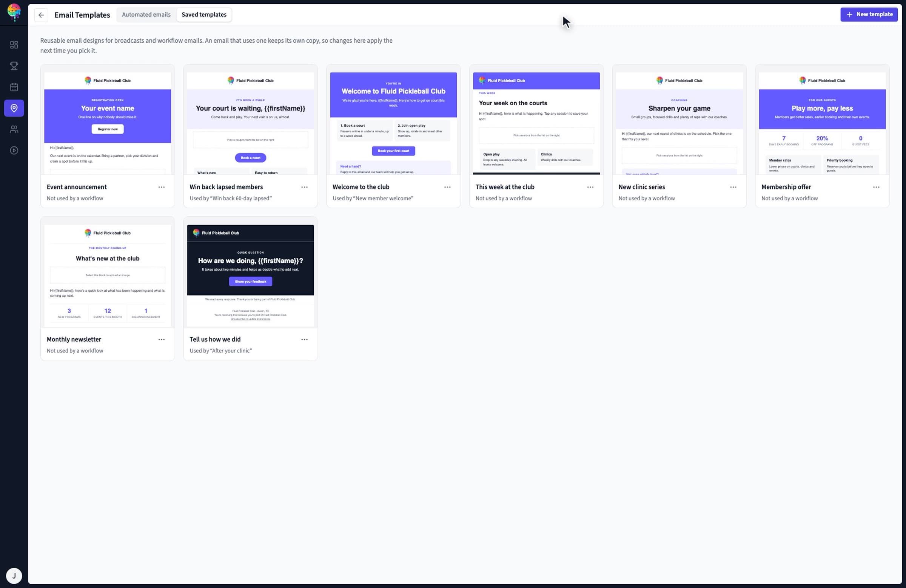Switch to the Automated emails tab

(x=146, y=14)
